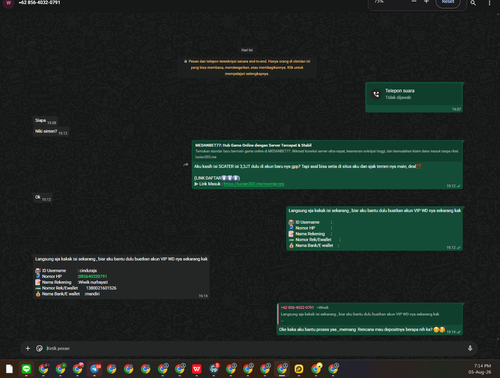500x378 pixels.
Task: Click the green phone number 085640320791
Action: pyautogui.click(x=92, y=276)
